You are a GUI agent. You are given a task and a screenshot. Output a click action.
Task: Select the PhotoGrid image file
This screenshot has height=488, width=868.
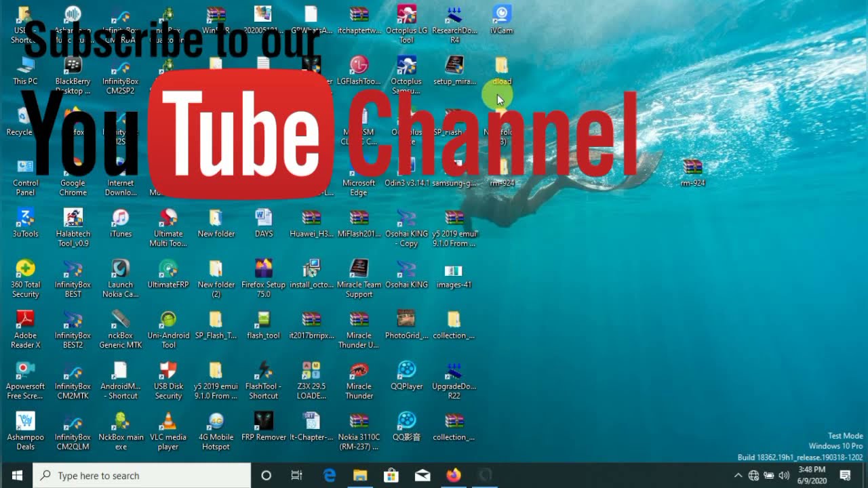(407, 325)
